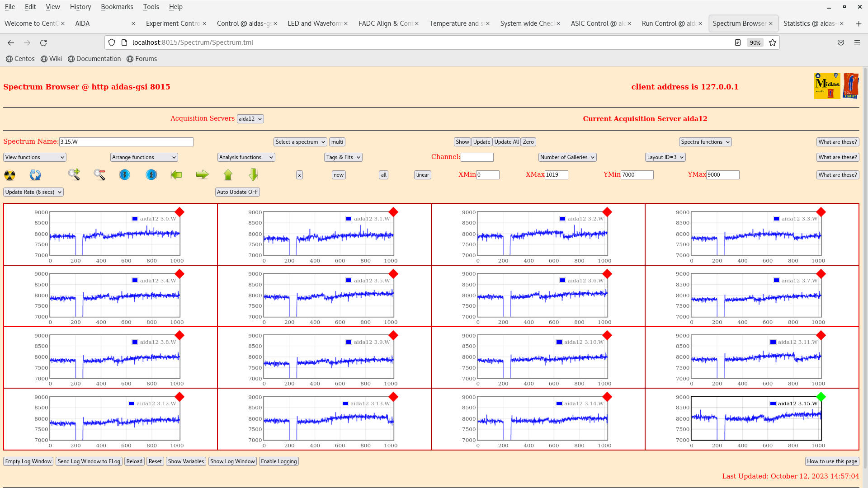The width and height of the screenshot is (868, 488).
Task: Click the blue refresh arrows icon
Action: coord(35,175)
